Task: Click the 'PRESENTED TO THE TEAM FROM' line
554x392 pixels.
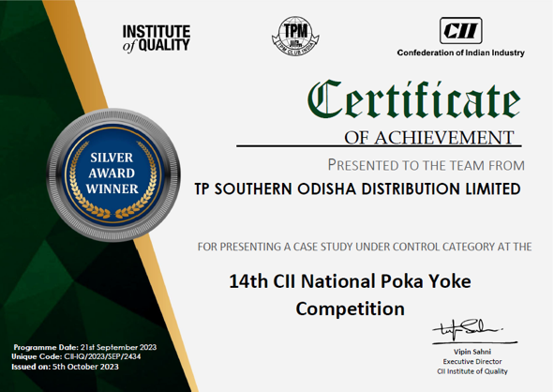Action: point(427,165)
